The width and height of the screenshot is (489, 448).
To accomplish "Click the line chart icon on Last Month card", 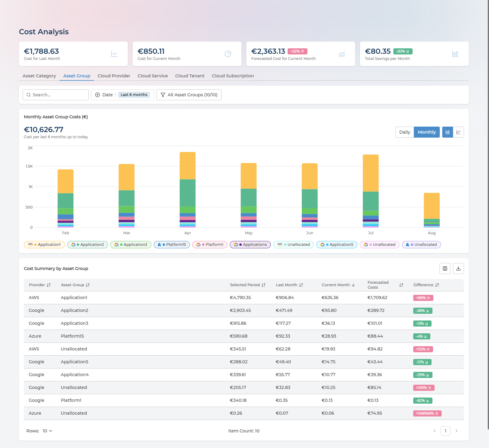I will 114,54.
